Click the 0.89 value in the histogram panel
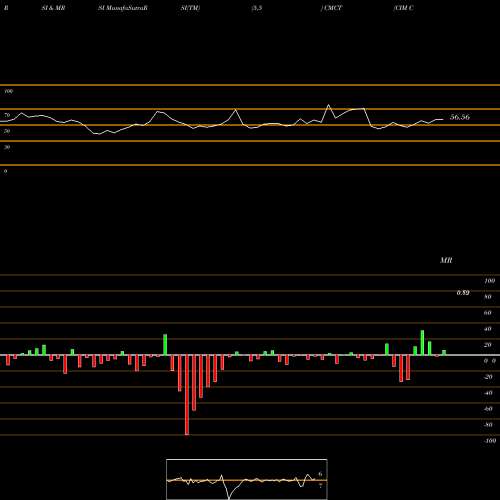This screenshot has height=500, width=500. pyautogui.click(x=463, y=293)
